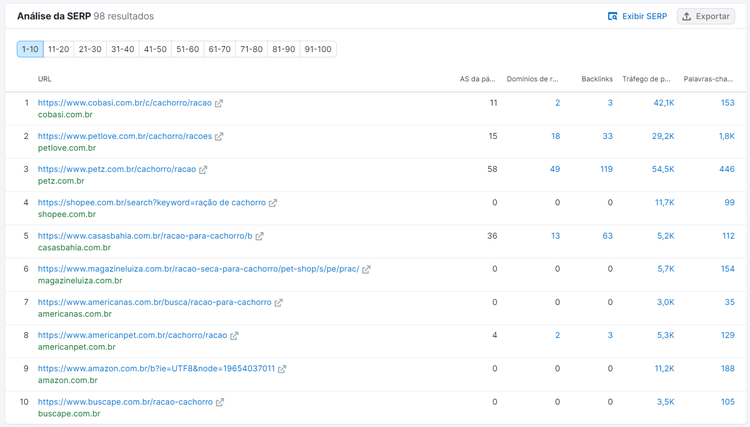Switch to results 21-30

(90, 49)
